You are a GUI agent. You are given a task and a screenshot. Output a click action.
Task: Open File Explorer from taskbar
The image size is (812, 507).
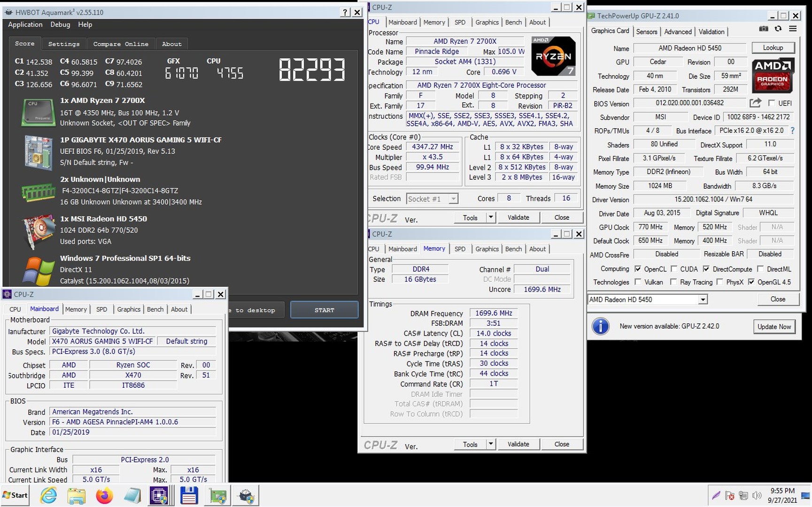click(76, 495)
